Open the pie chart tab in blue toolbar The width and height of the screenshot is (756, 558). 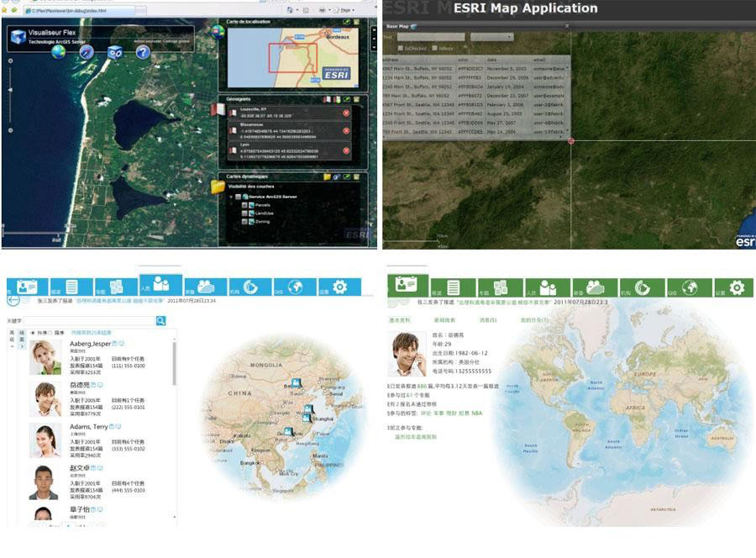click(249, 287)
